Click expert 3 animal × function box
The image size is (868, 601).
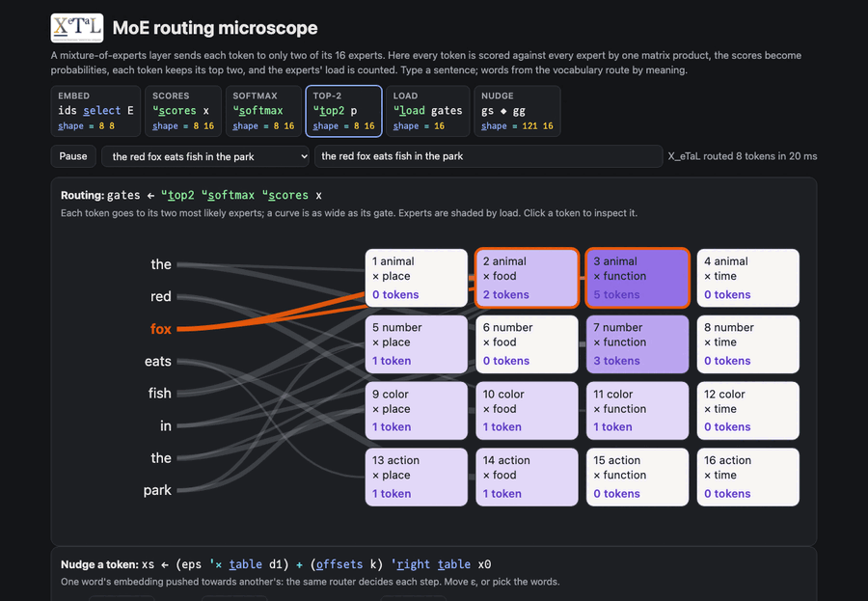click(x=637, y=278)
